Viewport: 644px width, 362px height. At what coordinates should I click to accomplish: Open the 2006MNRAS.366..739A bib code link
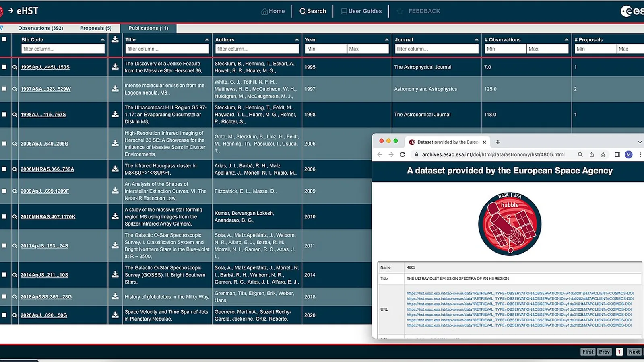(x=47, y=169)
